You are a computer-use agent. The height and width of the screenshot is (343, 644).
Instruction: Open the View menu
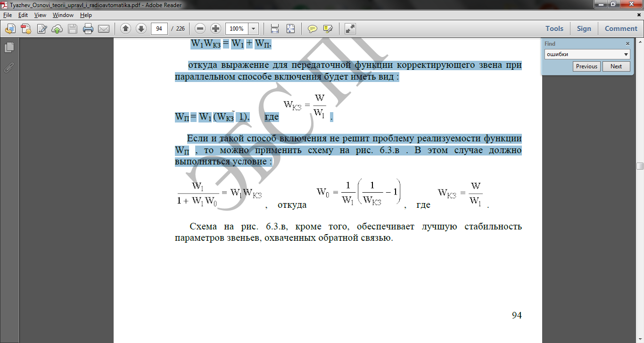pos(40,15)
